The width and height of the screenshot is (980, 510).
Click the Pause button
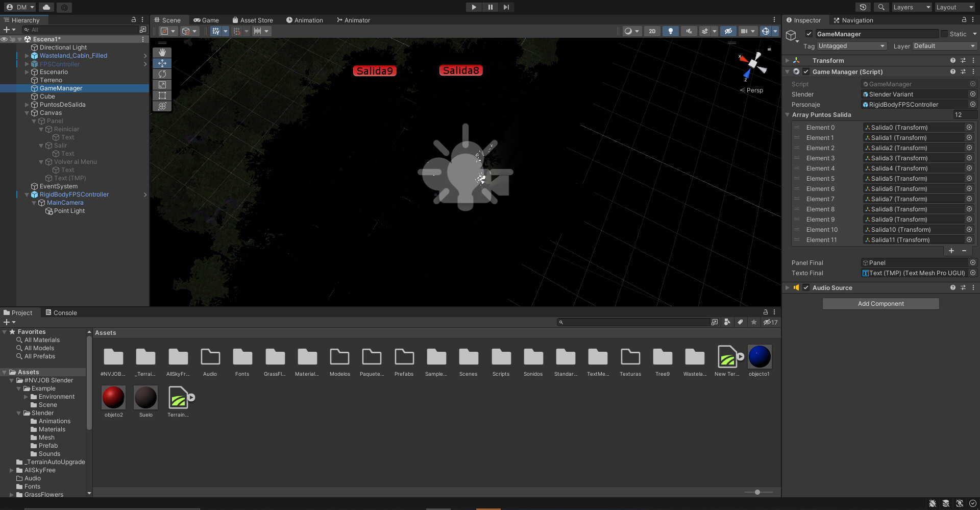pos(490,7)
